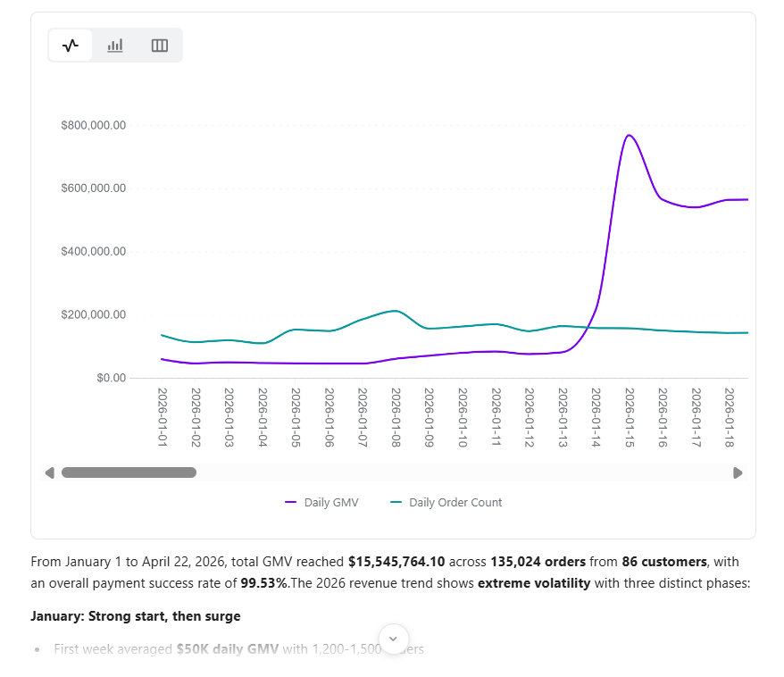
Task: Click the purple Daily GMV legend line marker
Action: pyautogui.click(x=291, y=503)
